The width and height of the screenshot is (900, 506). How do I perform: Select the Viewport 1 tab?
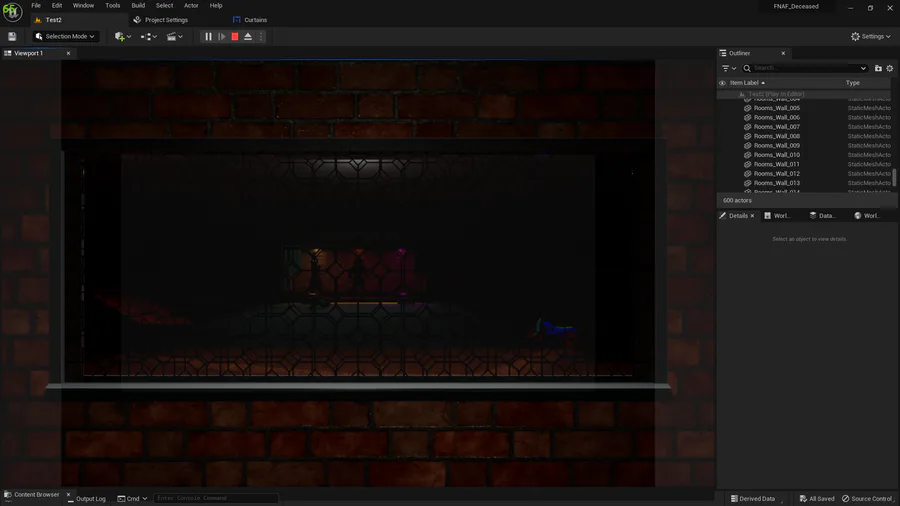(x=29, y=53)
